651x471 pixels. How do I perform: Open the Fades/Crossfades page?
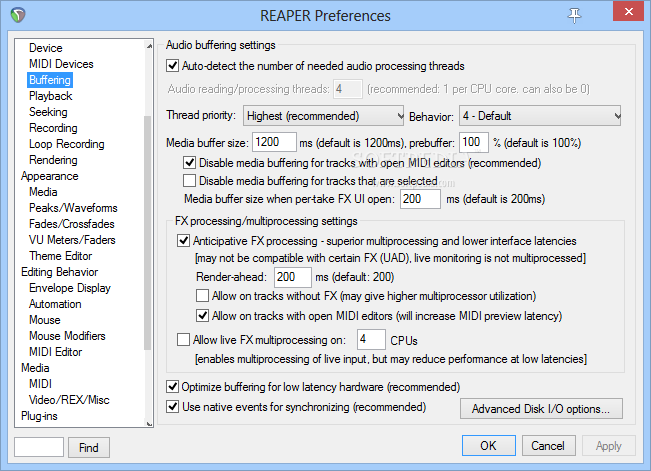click(x=72, y=224)
